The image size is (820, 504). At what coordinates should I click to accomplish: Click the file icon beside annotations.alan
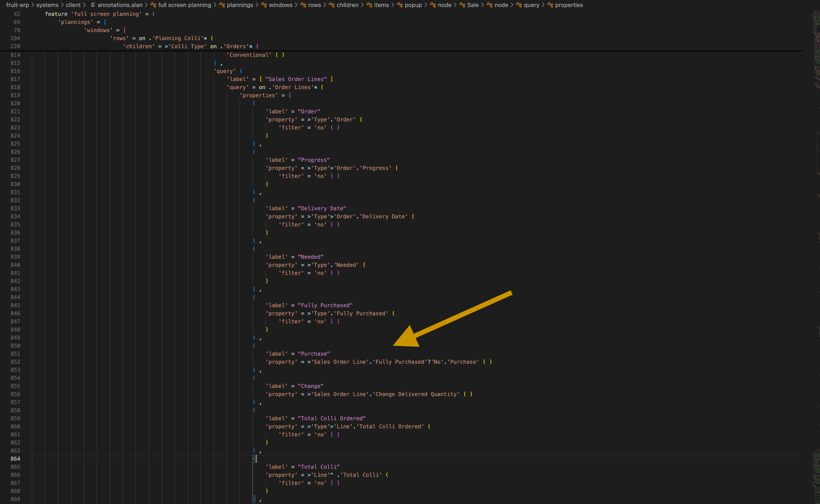[93, 5]
